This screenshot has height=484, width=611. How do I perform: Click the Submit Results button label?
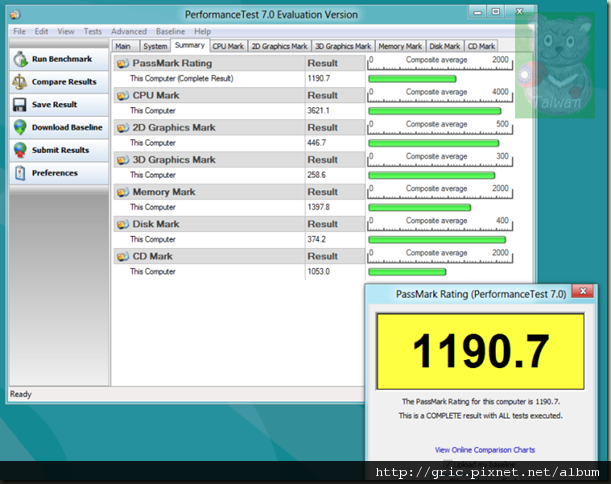[x=60, y=150]
